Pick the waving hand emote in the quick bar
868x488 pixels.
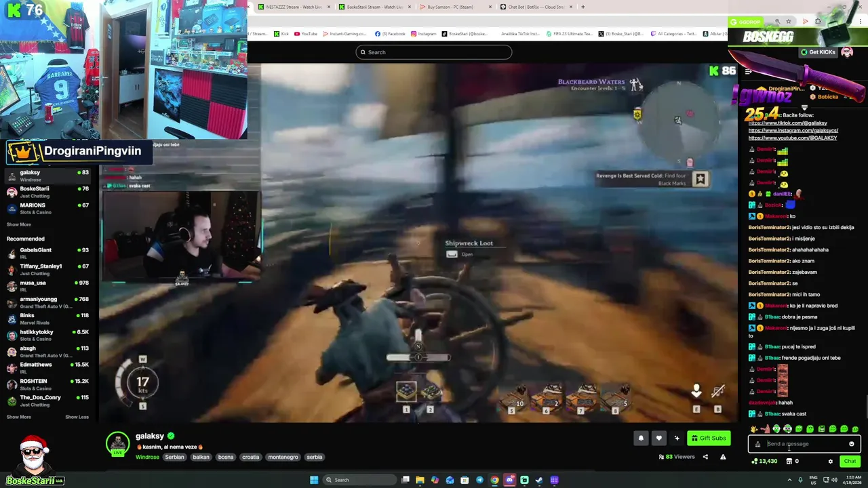[x=754, y=428]
